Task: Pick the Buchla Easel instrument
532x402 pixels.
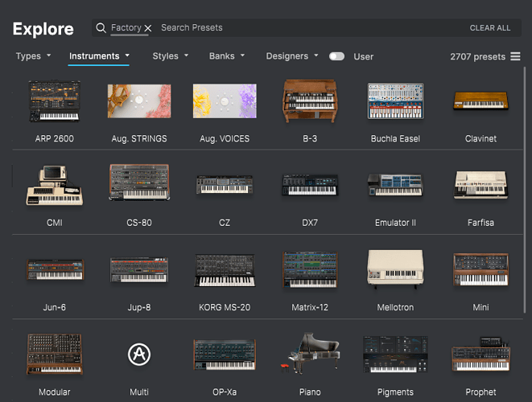Action: (396, 101)
